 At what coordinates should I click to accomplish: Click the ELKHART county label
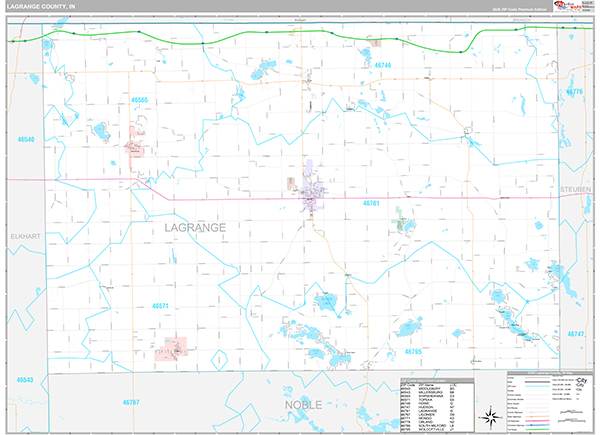pyautogui.click(x=25, y=236)
